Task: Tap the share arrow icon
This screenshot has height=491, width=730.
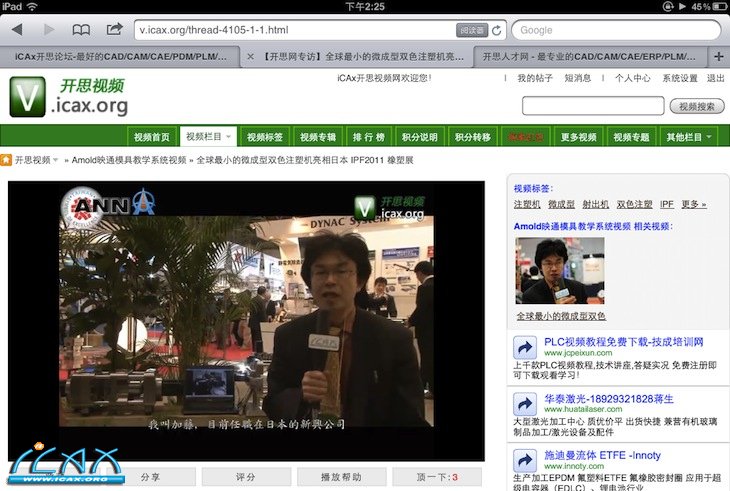Action: point(114,29)
